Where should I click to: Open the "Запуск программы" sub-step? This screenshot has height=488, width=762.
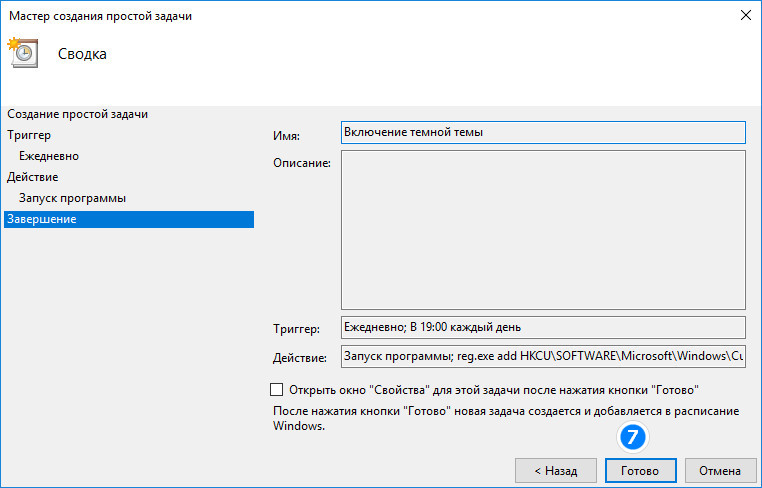tap(72, 198)
